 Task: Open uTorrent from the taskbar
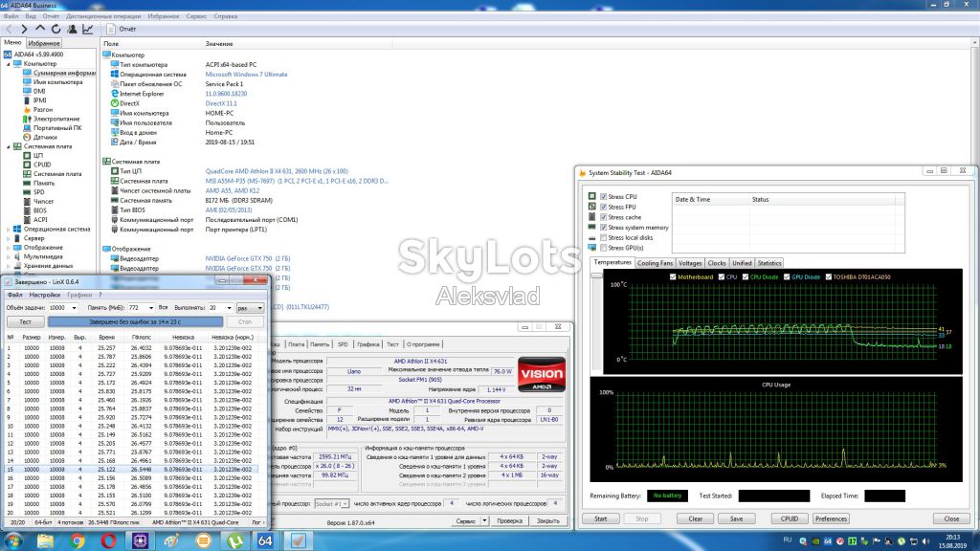[235, 540]
